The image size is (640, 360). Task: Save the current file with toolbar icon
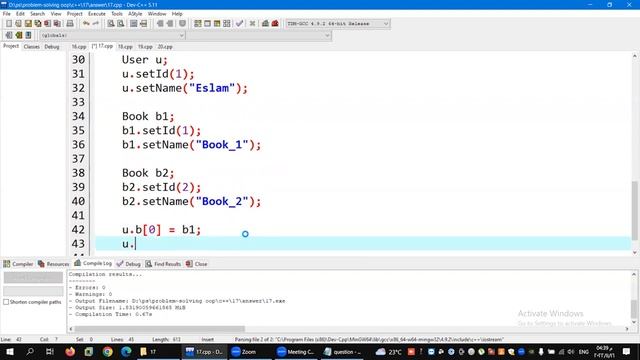(28, 24)
